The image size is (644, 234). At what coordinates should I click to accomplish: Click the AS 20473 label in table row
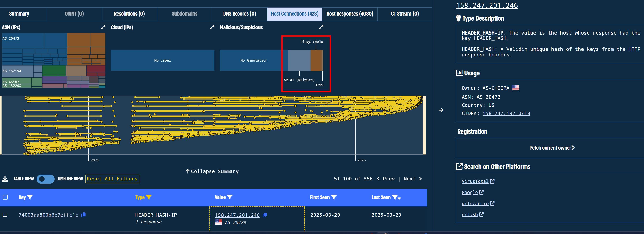235,223
